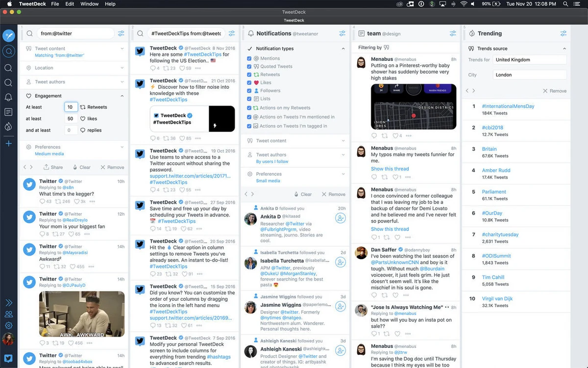The width and height of the screenshot is (588, 368).
Task: Uncheck Actions on my Retweets
Action: pyautogui.click(x=249, y=108)
